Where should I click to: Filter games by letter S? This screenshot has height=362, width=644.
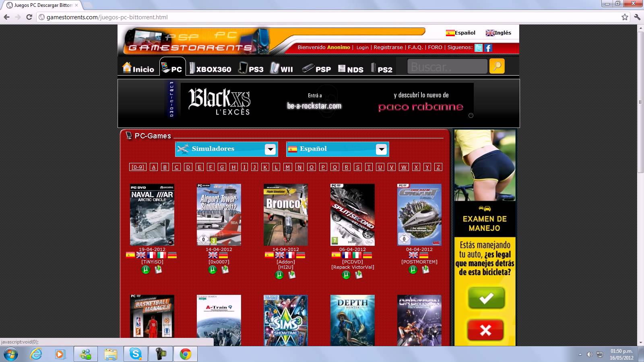pyautogui.click(x=357, y=167)
